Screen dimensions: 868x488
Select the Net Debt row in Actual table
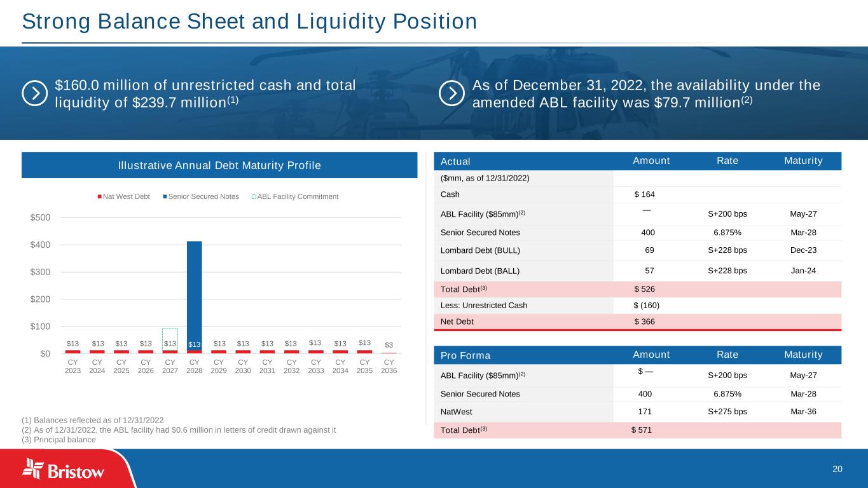point(637,322)
